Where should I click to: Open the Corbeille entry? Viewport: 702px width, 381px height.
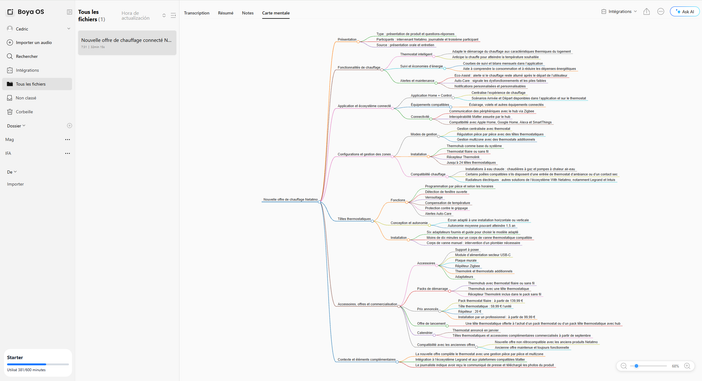37,112
